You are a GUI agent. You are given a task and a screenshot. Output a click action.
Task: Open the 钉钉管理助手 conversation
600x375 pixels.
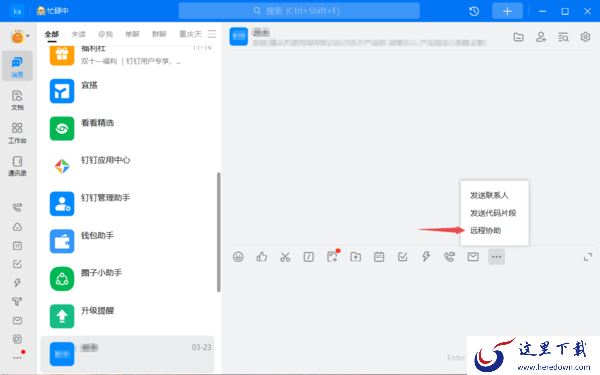click(127, 204)
